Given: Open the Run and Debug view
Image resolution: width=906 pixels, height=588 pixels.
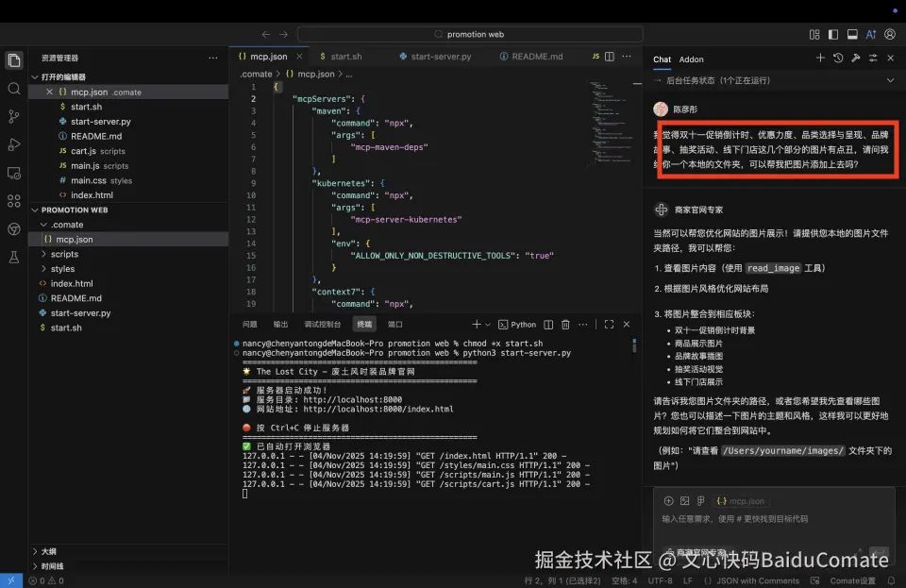Looking at the screenshot, I should pyautogui.click(x=14, y=145).
